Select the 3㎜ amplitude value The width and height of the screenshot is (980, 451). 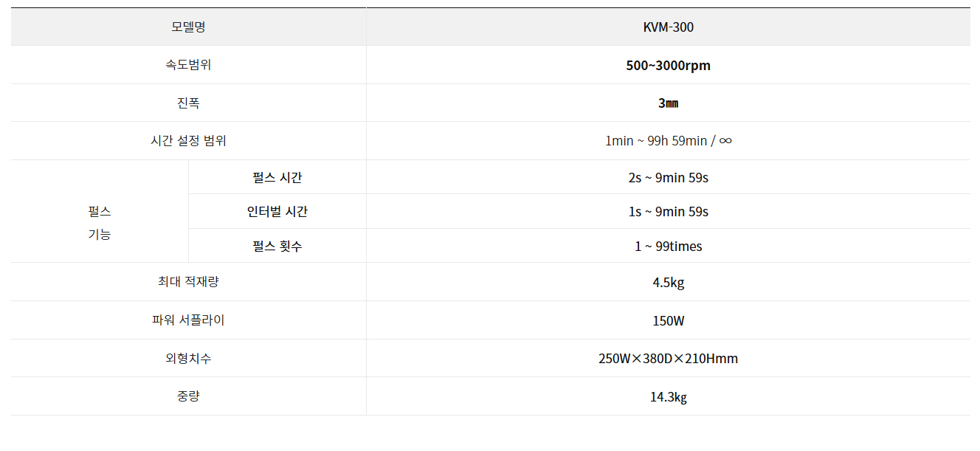pos(668,103)
